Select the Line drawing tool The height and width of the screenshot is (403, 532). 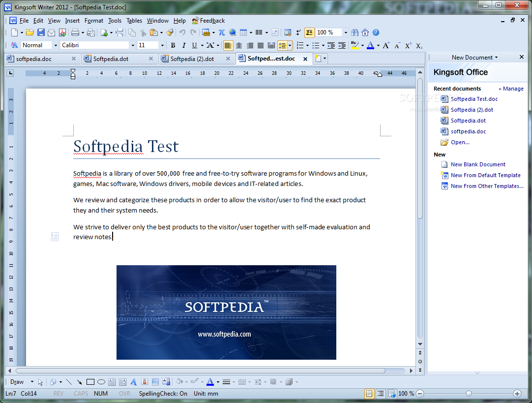click(69, 382)
